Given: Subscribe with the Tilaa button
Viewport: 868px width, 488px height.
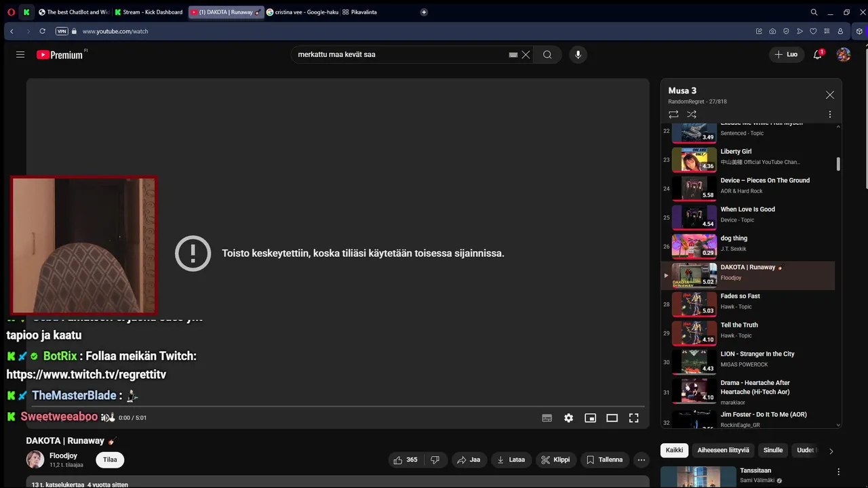Looking at the screenshot, I should click(110, 460).
